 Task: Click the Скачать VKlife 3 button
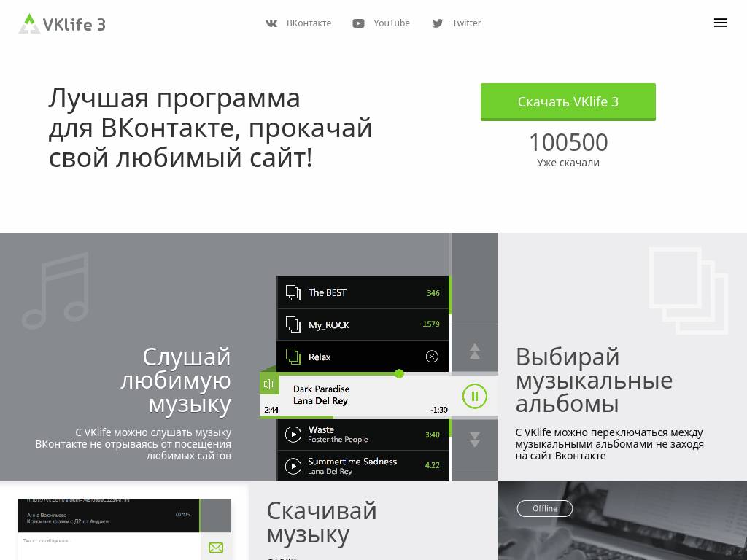pyautogui.click(x=568, y=101)
